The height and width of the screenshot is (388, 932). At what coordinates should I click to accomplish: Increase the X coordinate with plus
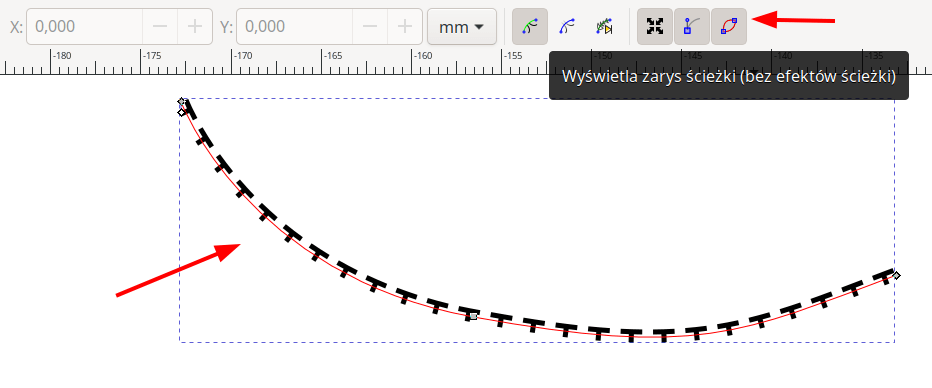pyautogui.click(x=194, y=27)
